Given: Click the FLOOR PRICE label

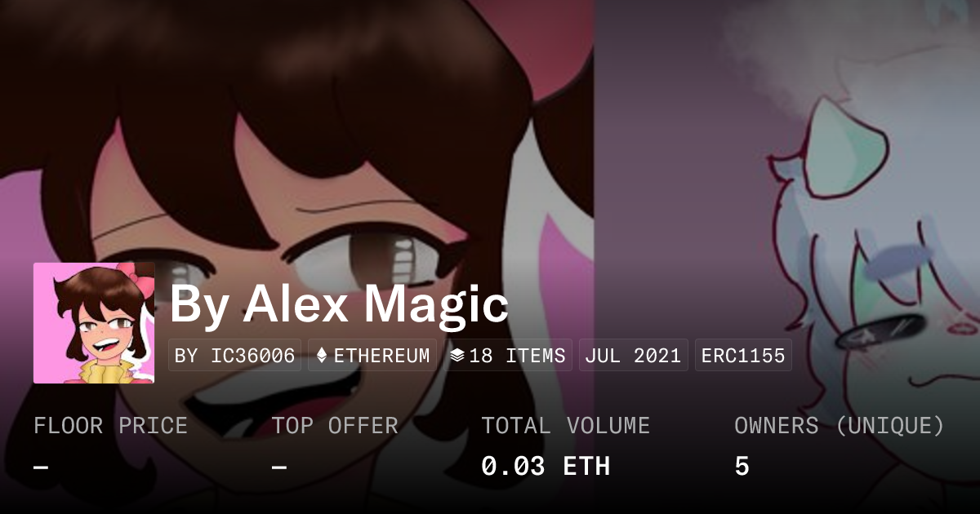Looking at the screenshot, I should [x=111, y=426].
